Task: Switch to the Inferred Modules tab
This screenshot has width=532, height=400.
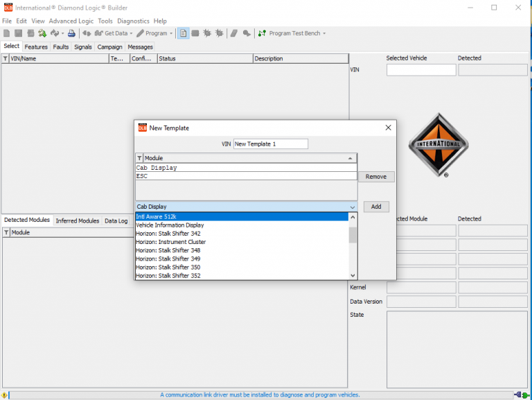Action: click(77, 221)
